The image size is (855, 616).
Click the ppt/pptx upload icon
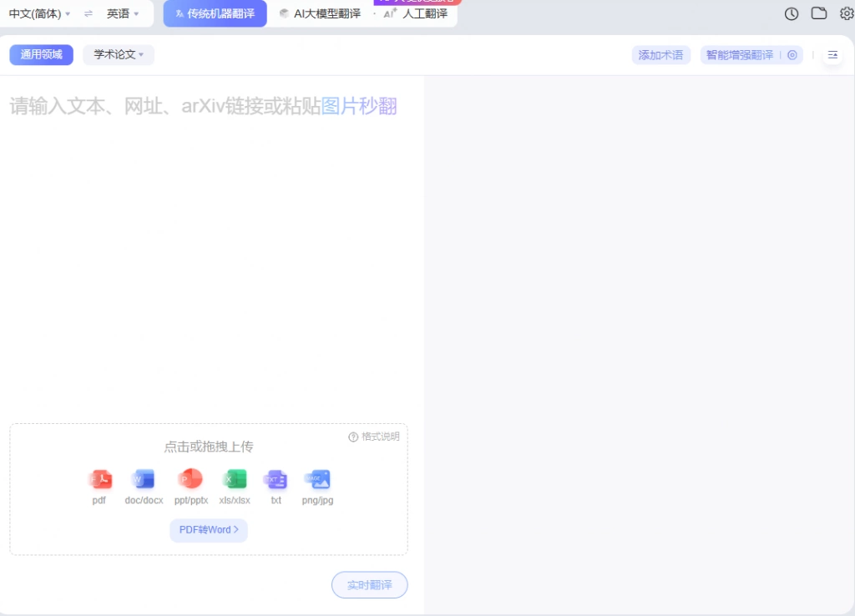[x=190, y=479]
